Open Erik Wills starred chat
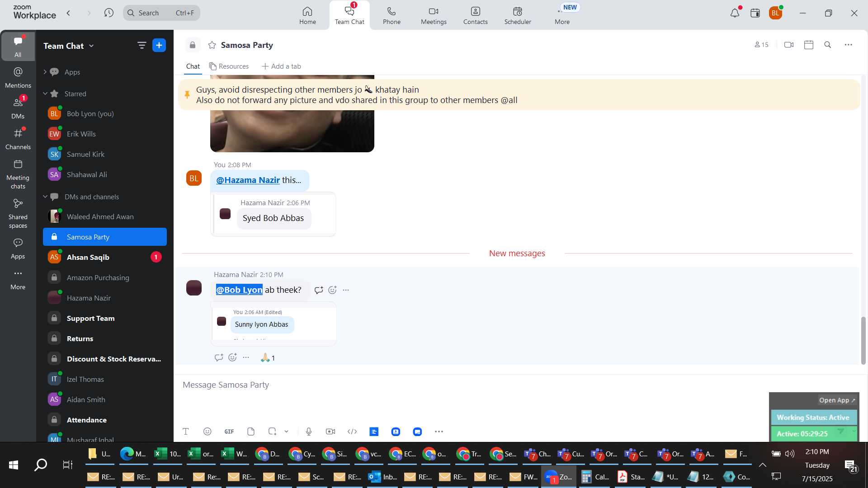The height and width of the screenshot is (488, 868). 105,134
